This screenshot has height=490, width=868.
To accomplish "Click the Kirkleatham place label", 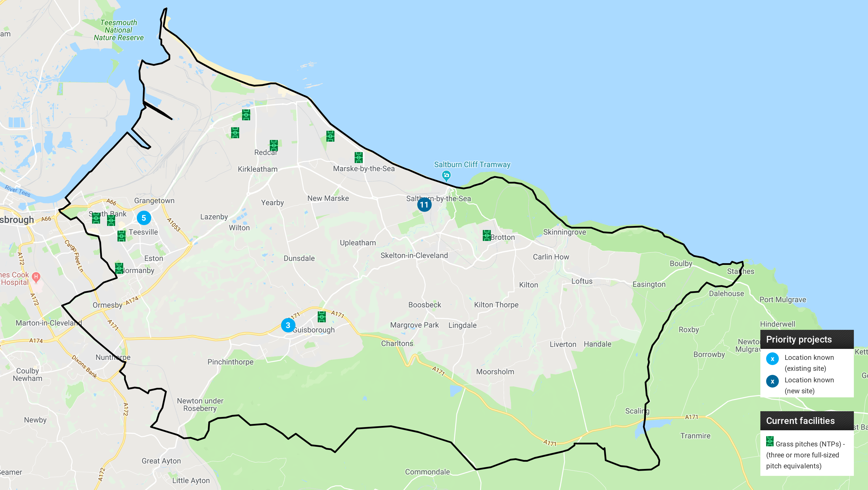I will point(258,169).
